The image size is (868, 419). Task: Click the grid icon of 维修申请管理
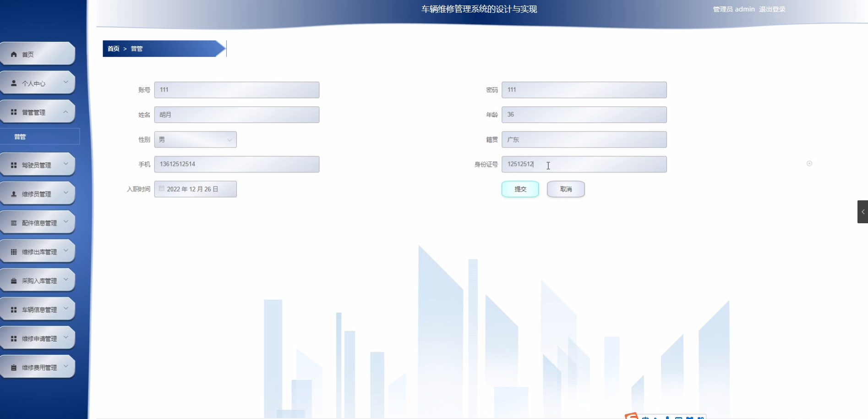tap(14, 338)
